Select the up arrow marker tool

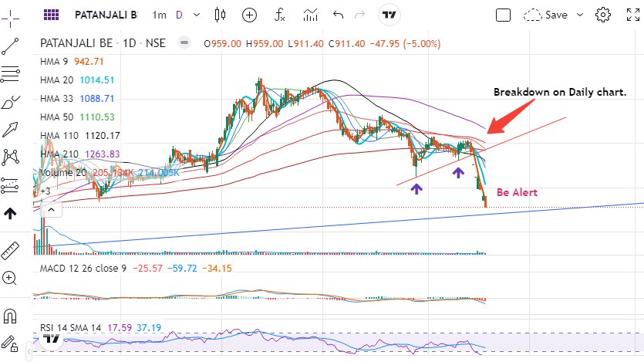click(x=10, y=213)
